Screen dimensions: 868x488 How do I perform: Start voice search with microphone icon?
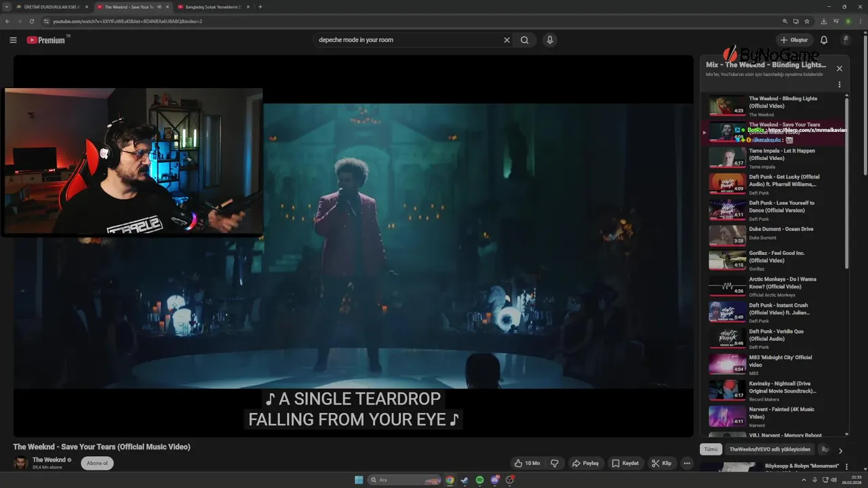[550, 40]
